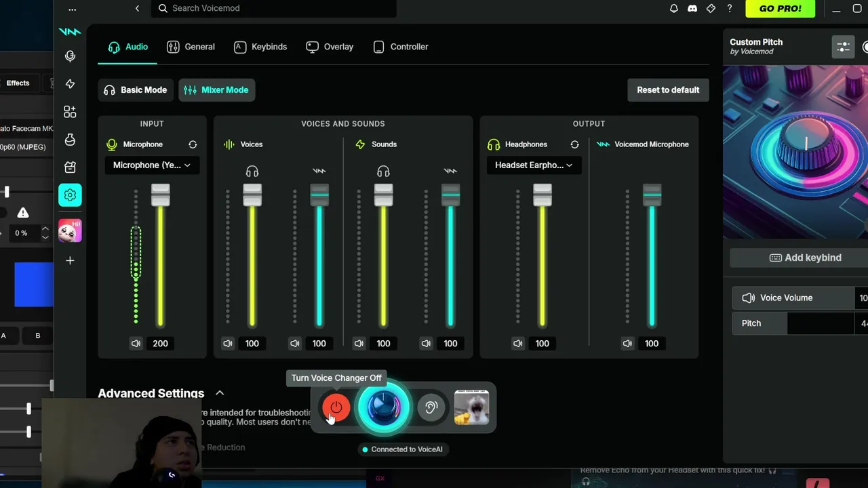Switch to the Keybinds tab
This screenshot has width=868, height=488.
point(260,47)
